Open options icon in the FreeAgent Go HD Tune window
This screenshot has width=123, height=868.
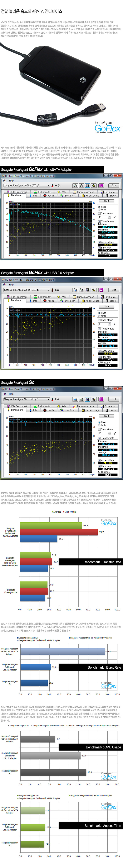[94, 399]
